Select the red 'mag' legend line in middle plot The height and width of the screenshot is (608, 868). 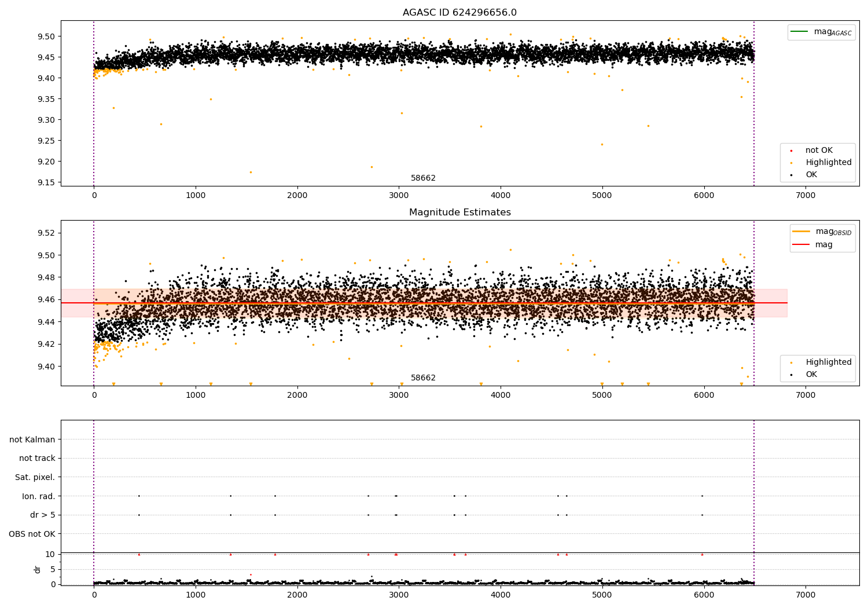point(802,244)
